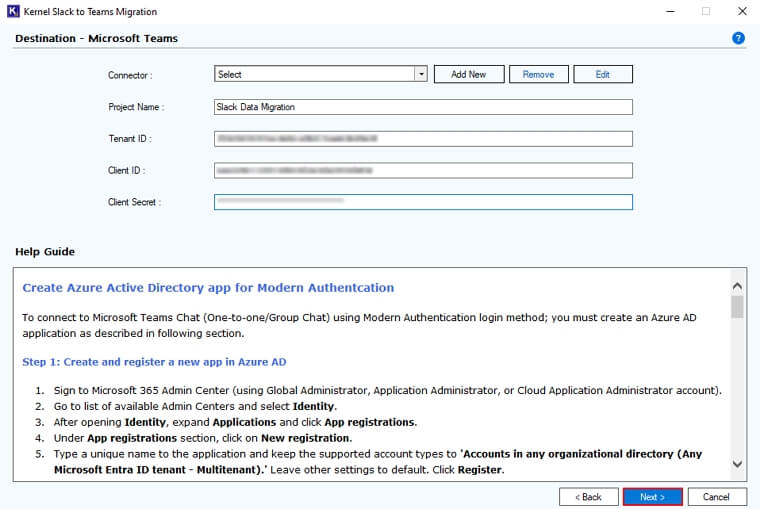Click 'Step 1: Create and register' heading

pos(154,362)
